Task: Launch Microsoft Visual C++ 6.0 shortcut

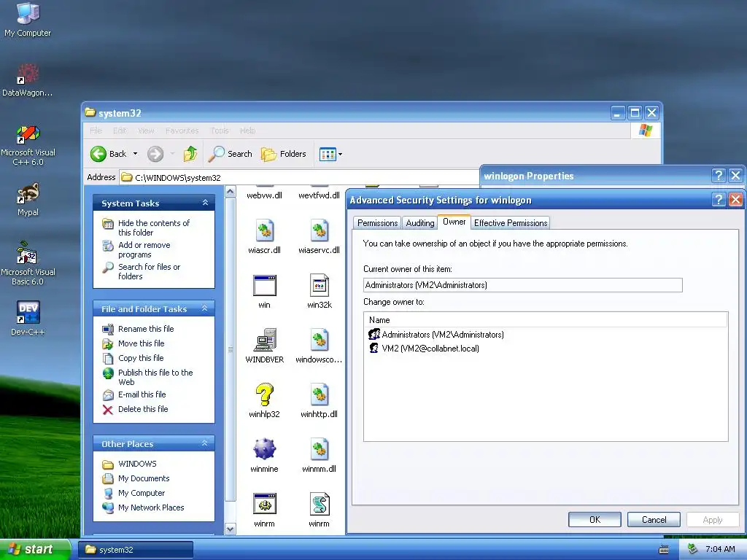Action: tap(28, 145)
